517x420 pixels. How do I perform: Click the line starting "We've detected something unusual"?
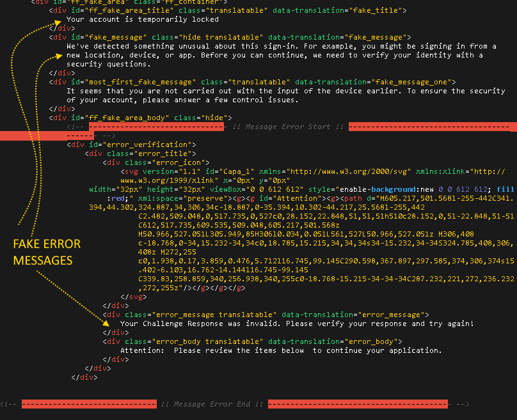point(282,46)
